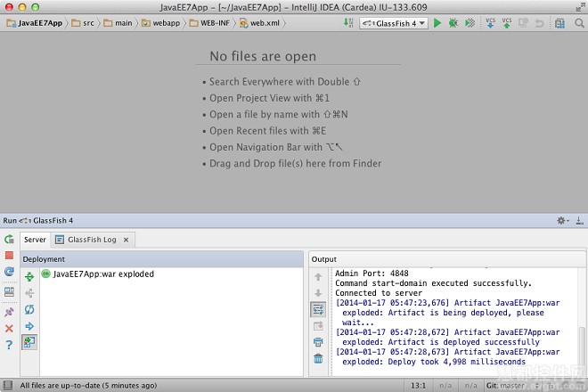Screen dimensions: 588x392
Task: Click the JavaEE7App breadcrumb
Action: pos(35,23)
